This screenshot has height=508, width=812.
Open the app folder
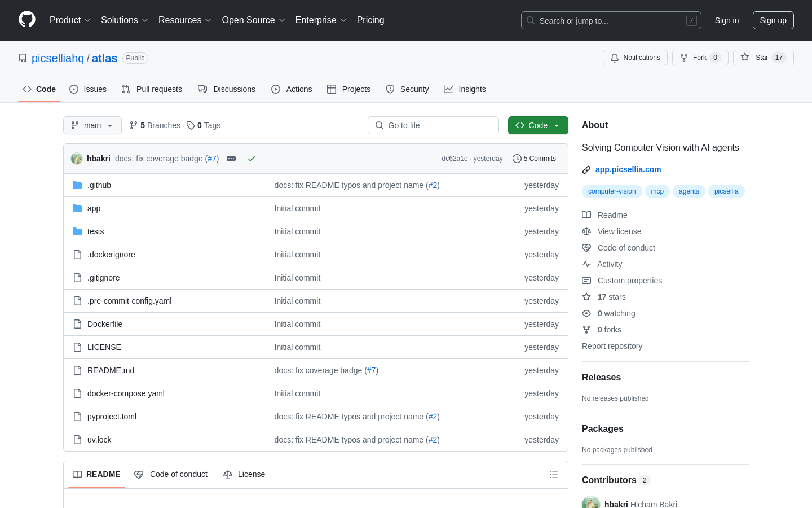point(94,208)
